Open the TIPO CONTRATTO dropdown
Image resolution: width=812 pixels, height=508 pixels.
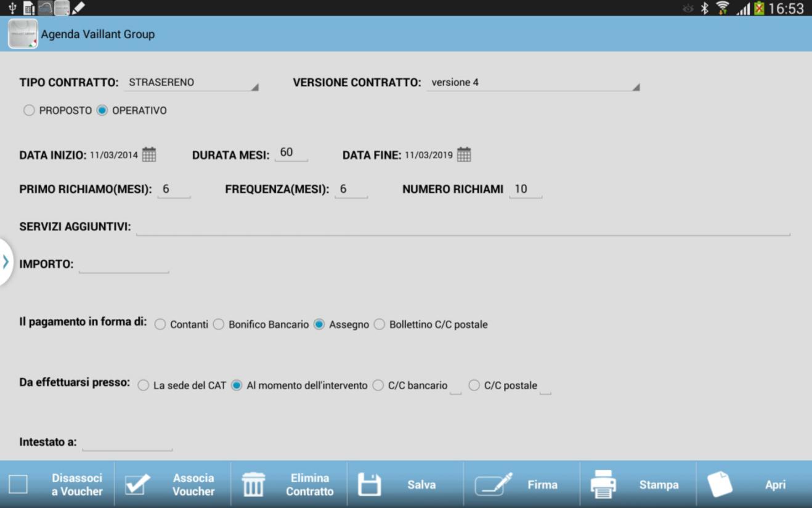[191, 83]
